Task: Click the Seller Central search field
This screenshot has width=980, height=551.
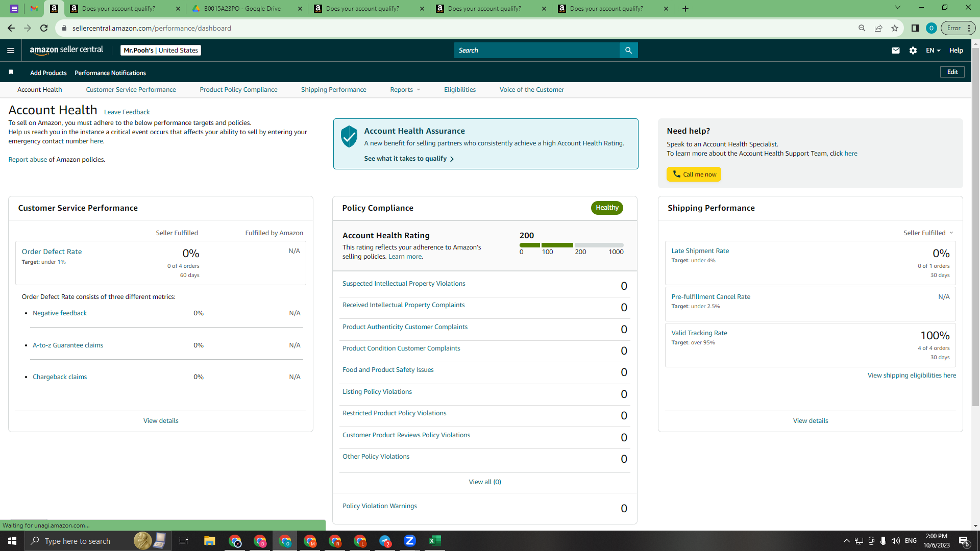Action: pyautogui.click(x=536, y=51)
